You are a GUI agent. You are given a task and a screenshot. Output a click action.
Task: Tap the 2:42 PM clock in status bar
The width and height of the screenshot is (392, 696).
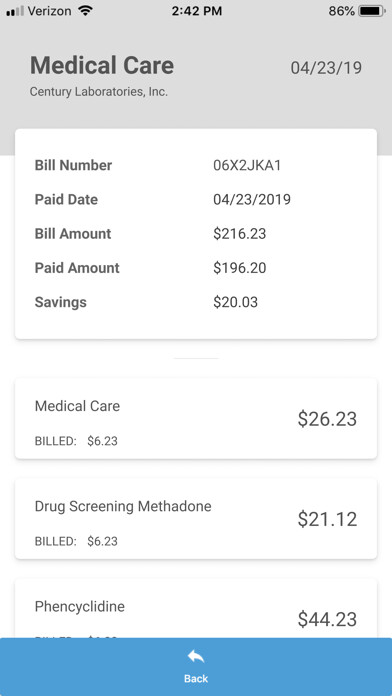point(196,11)
